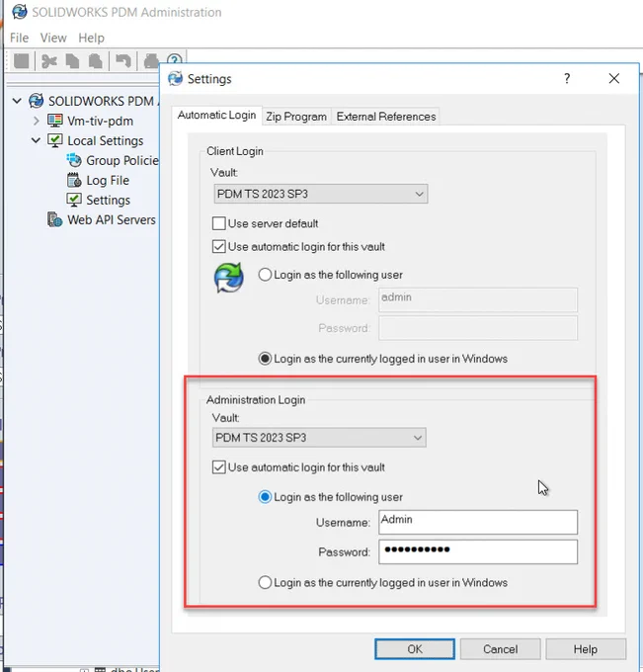Click the Paste toolbar icon

pos(95,61)
